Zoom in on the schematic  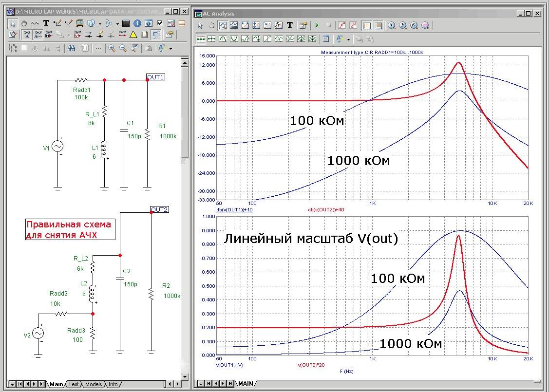(112, 48)
